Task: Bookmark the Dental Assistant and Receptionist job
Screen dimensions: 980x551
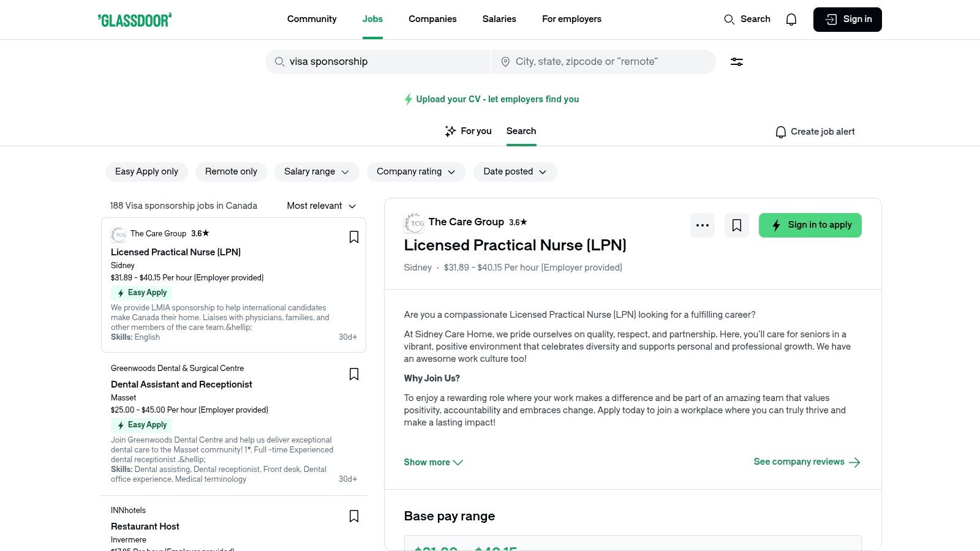Action: [354, 374]
